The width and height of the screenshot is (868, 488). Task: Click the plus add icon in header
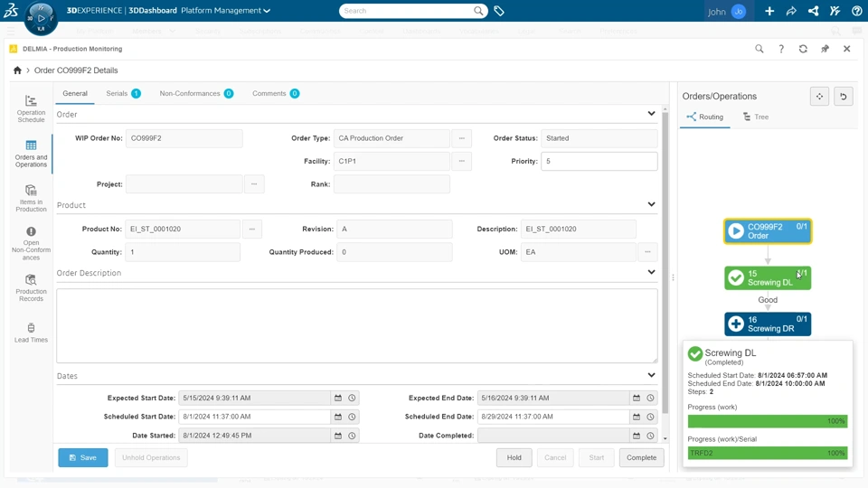tap(769, 11)
